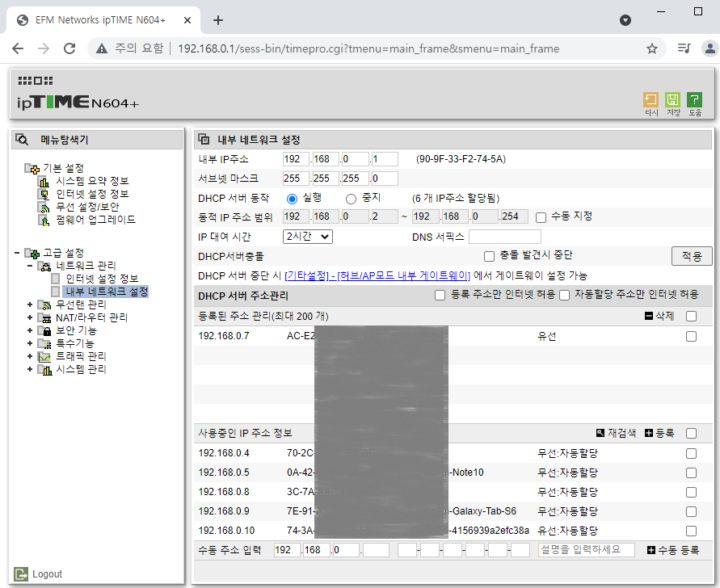Click the 시스템 관리 icon
The image size is (720, 588).
(x=44, y=369)
